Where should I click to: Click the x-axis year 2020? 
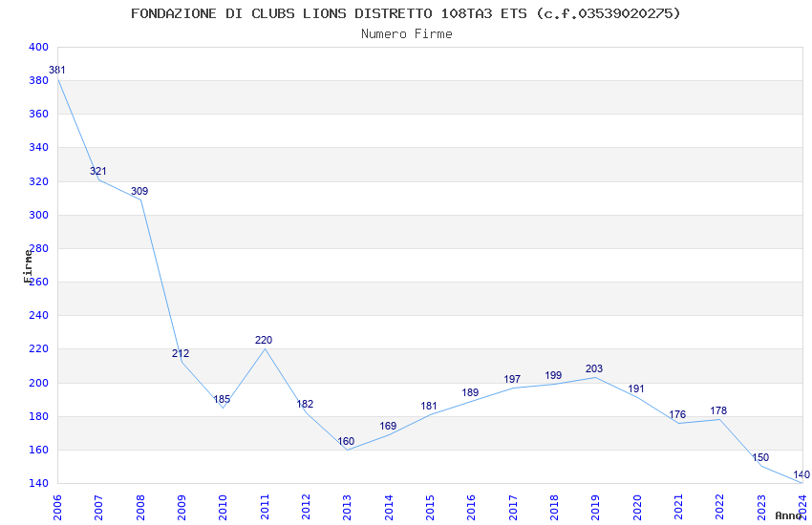pyautogui.click(x=637, y=507)
